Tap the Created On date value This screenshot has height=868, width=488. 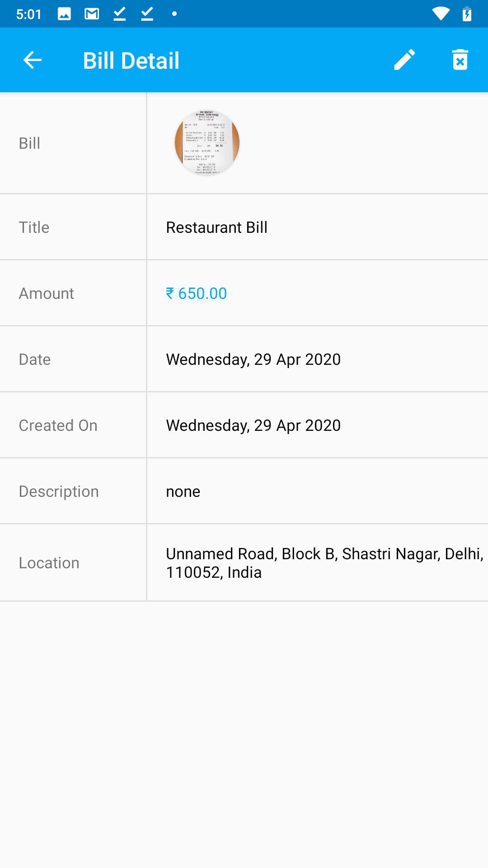pos(253,425)
